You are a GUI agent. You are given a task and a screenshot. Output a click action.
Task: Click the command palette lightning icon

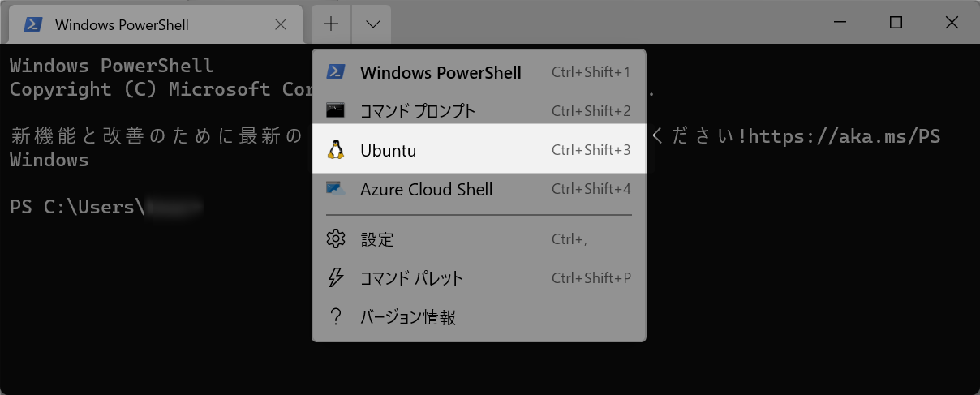coord(336,278)
